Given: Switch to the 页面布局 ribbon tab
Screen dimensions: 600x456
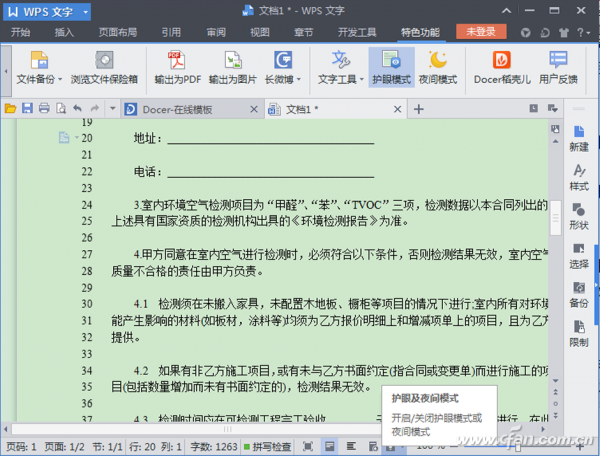Looking at the screenshot, I should [117, 32].
